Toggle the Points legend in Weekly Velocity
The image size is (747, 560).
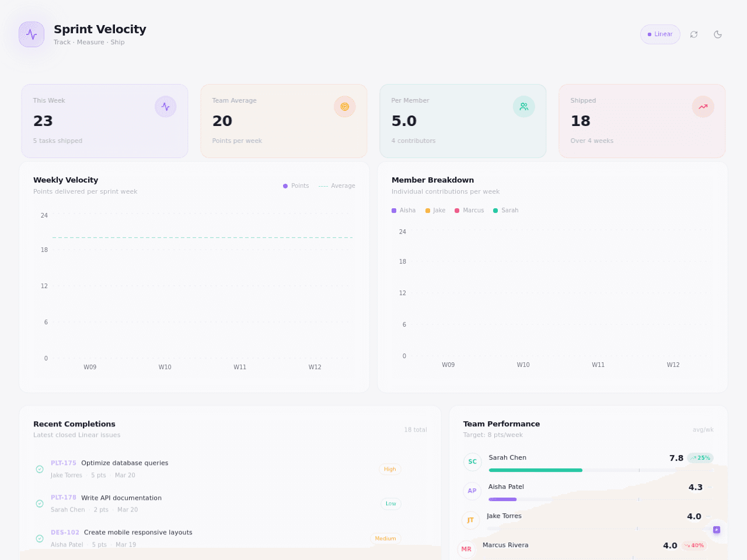[x=296, y=186]
